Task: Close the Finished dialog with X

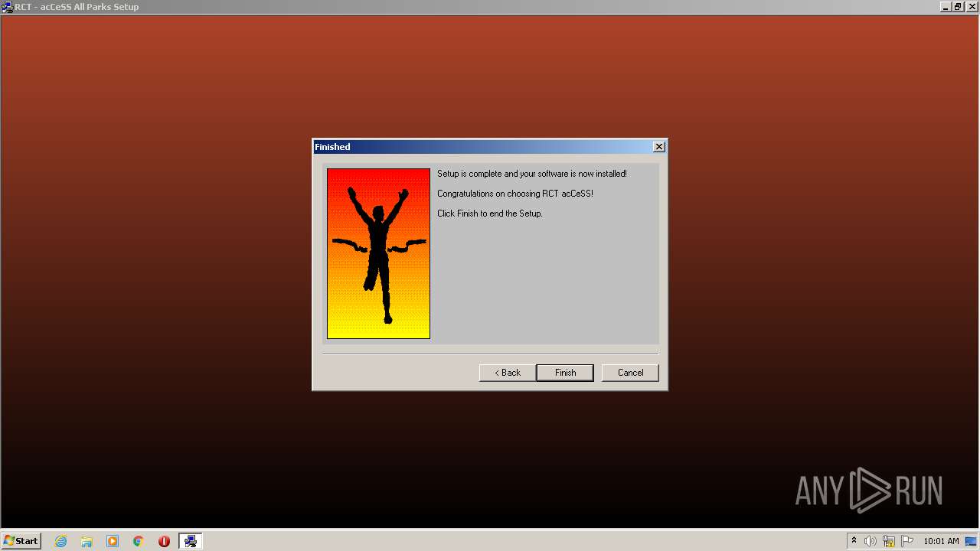Action: pyautogui.click(x=658, y=147)
